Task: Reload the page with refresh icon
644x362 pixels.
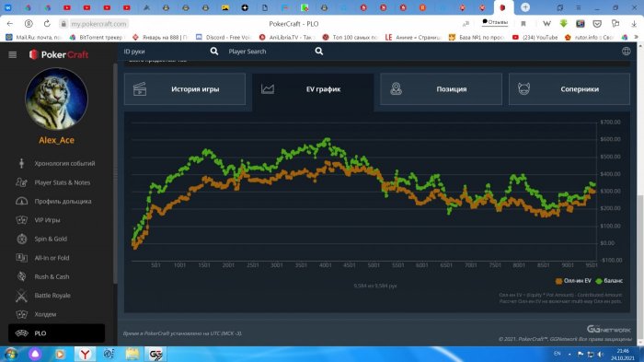Action: (x=47, y=24)
